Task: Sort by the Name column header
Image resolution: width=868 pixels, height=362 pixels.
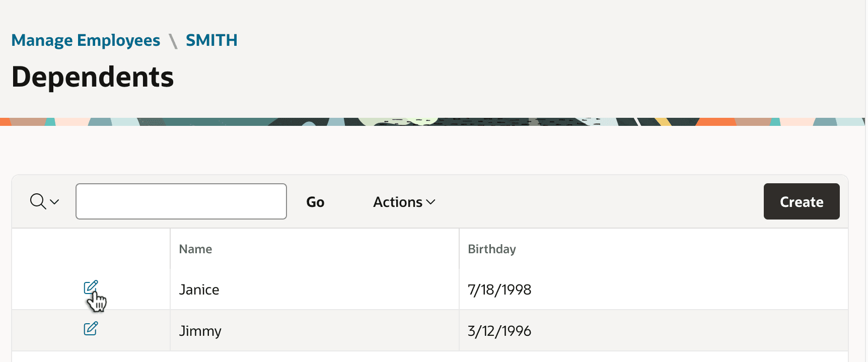Action: [x=196, y=249]
